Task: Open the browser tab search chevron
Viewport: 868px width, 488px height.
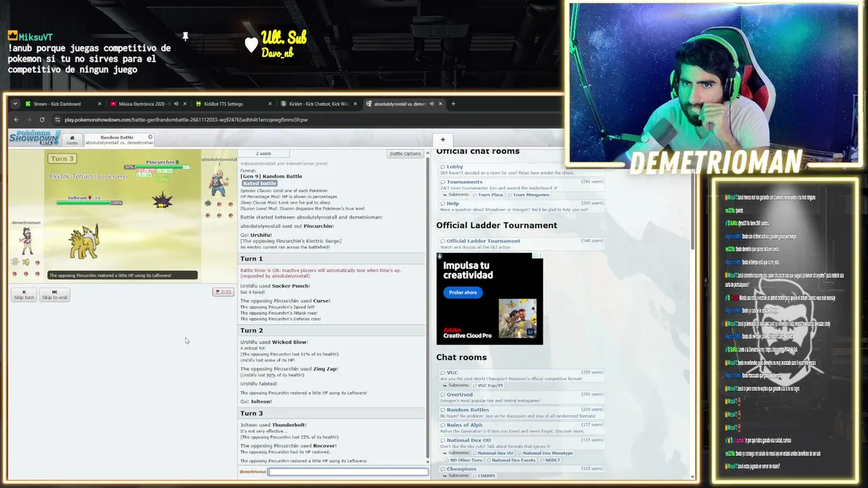Action: [15, 104]
